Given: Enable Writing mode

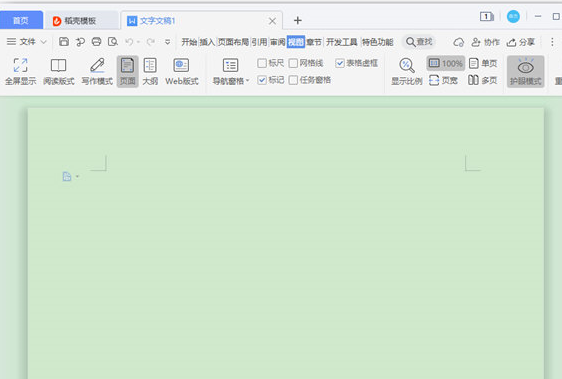Looking at the screenshot, I should click(97, 72).
